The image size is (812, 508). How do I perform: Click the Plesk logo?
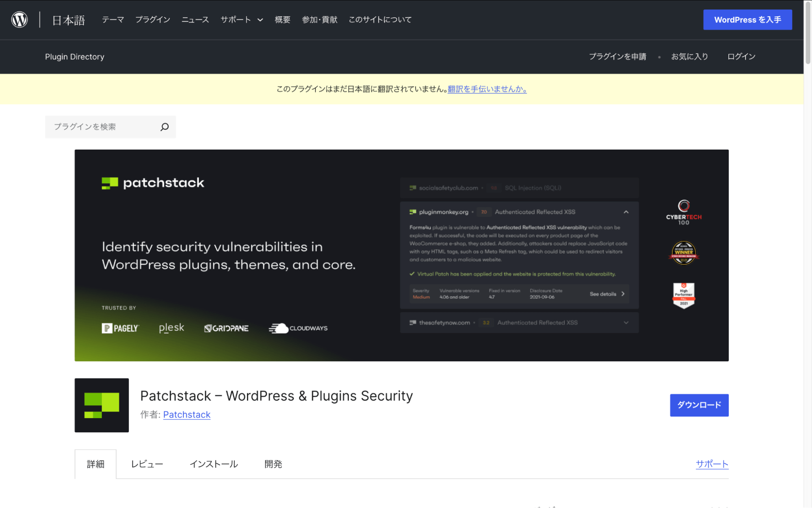click(171, 328)
